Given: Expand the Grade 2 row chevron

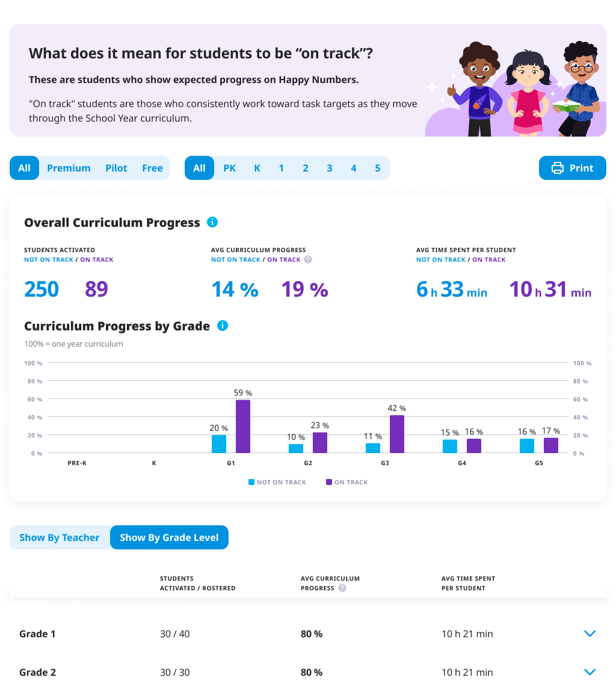Looking at the screenshot, I should click(x=590, y=672).
